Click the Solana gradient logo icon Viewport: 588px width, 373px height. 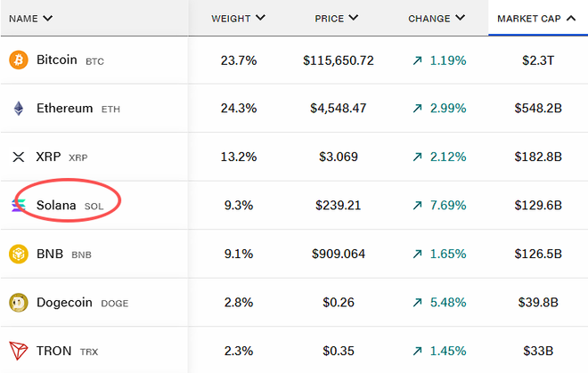pos(18,206)
